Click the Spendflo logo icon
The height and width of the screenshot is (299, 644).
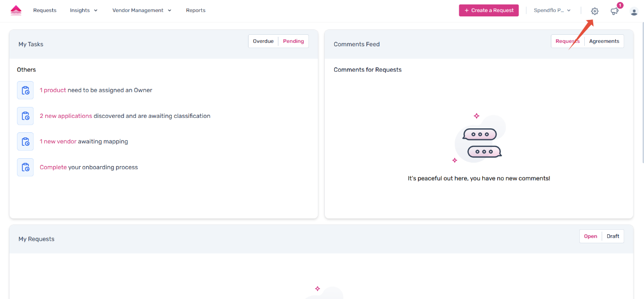pos(16,10)
